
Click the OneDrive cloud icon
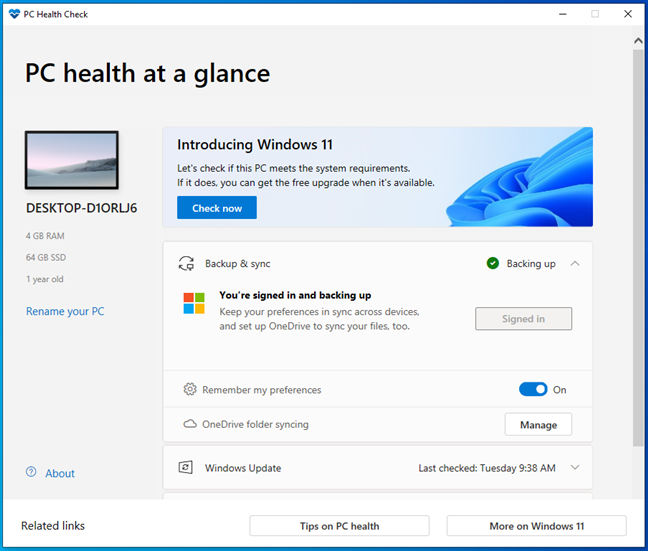[190, 424]
